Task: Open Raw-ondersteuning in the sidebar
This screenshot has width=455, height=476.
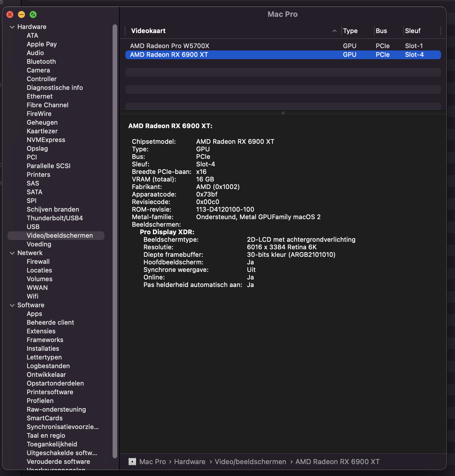Action: click(x=56, y=409)
